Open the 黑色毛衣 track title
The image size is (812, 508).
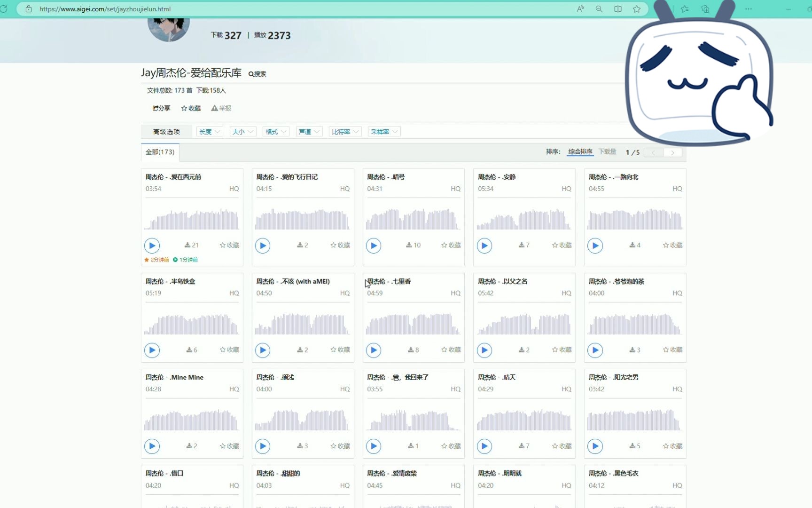614,473
